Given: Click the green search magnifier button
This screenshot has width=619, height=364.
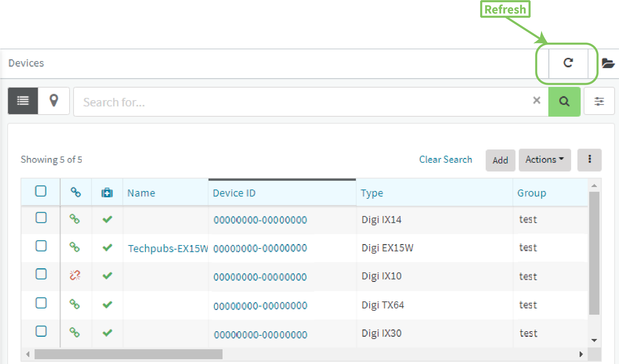Looking at the screenshot, I should (x=564, y=102).
